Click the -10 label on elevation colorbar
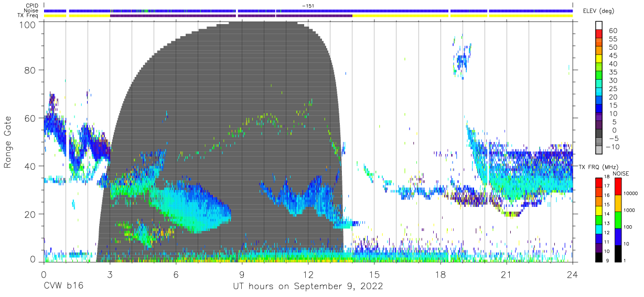The image size is (644, 297). click(611, 147)
